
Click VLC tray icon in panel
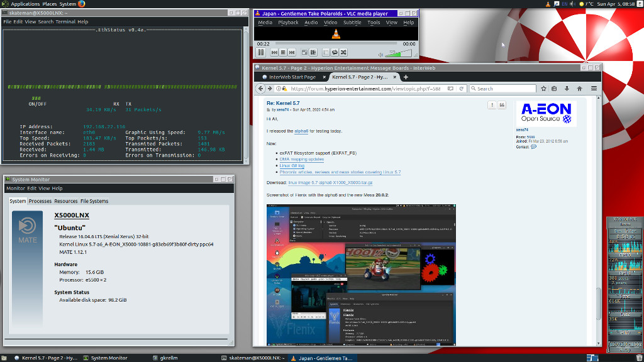(x=548, y=4)
